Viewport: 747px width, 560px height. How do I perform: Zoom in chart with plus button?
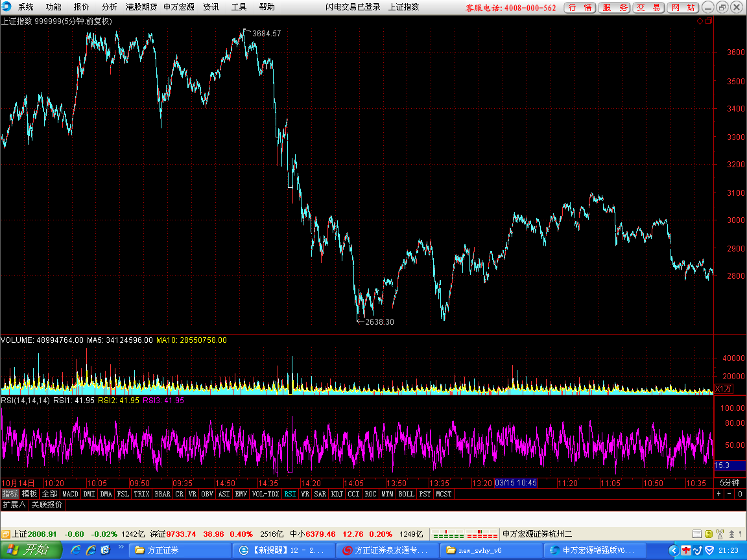pyautogui.click(x=719, y=494)
